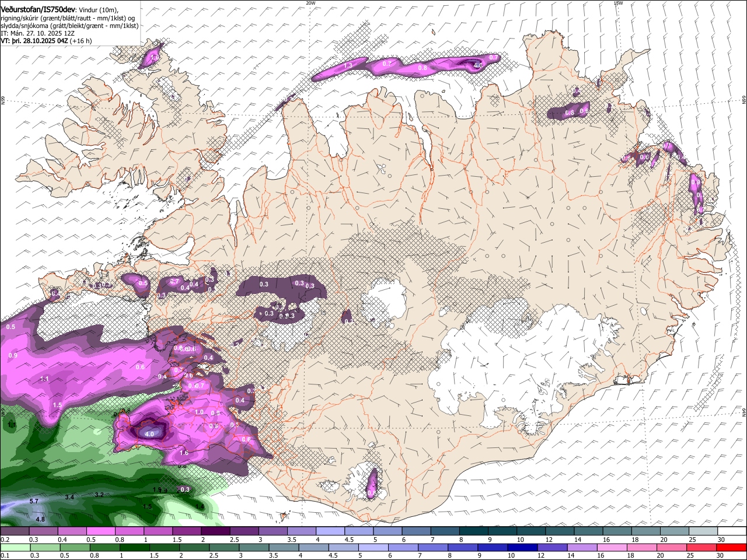
Task: Select top scale light gray swatch at 25
Action: pos(703,531)
